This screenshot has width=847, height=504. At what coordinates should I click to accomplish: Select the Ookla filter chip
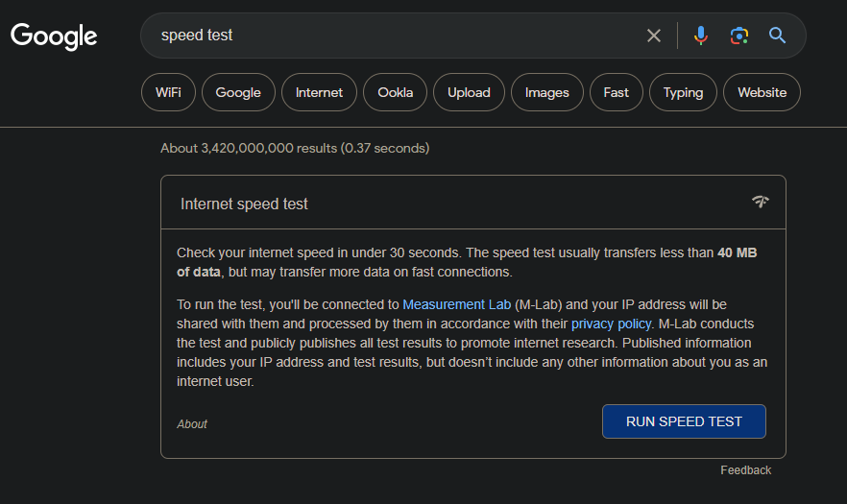point(395,92)
